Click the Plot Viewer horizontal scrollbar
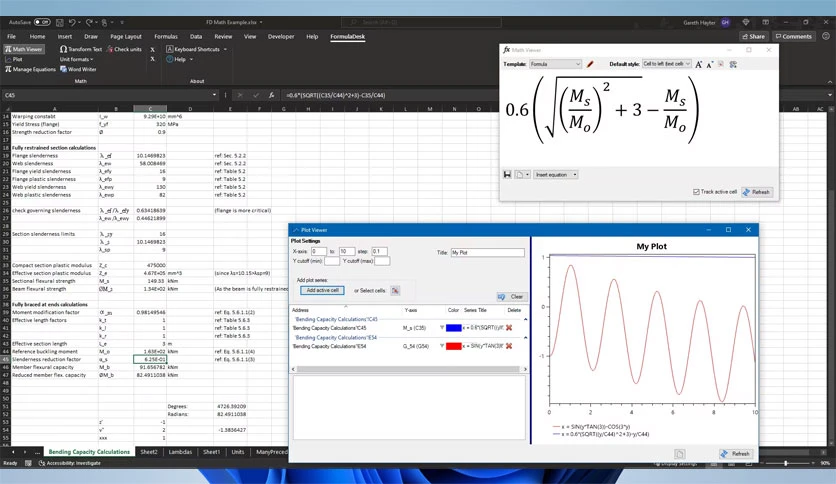This screenshot has width=836, height=484. tap(408, 369)
